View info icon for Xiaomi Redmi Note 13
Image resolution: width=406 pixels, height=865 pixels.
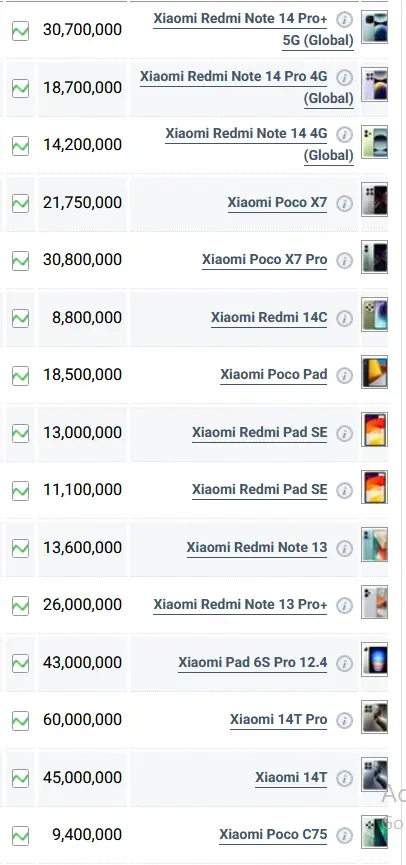click(x=344, y=548)
